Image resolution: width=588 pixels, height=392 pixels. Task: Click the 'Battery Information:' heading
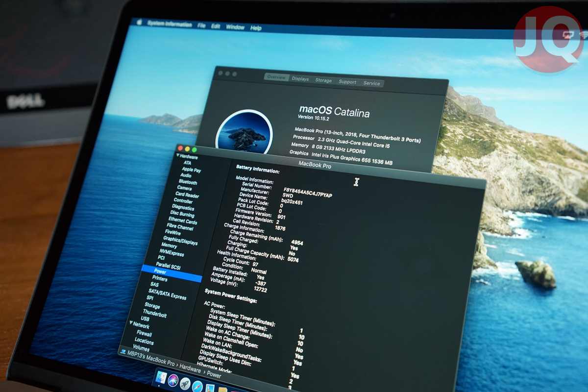tap(258, 169)
